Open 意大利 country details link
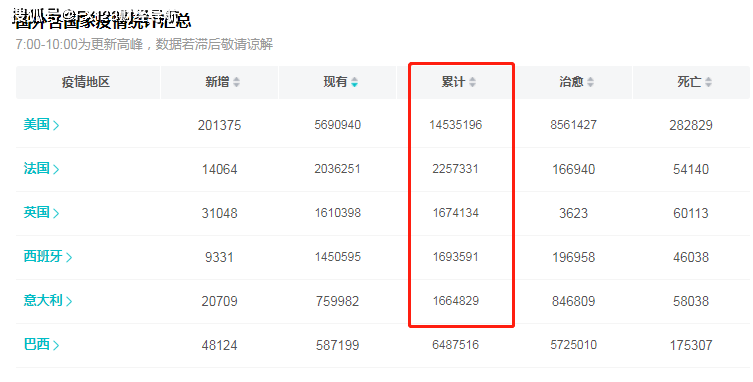 pyautogui.click(x=48, y=301)
